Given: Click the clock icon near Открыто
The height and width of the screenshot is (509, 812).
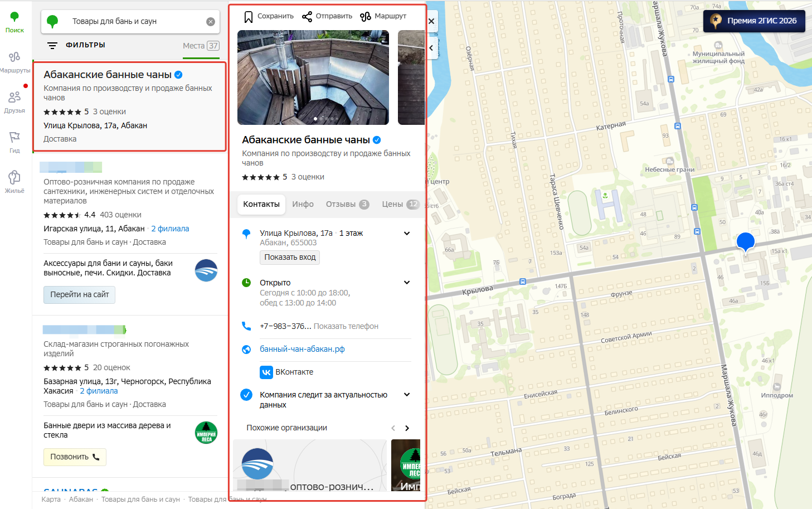Looking at the screenshot, I should [x=246, y=283].
